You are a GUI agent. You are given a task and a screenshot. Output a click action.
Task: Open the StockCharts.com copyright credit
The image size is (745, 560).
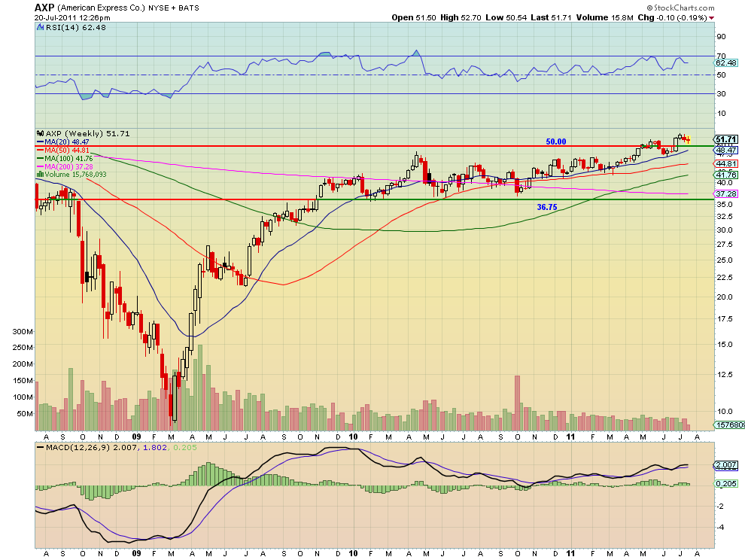click(680, 8)
